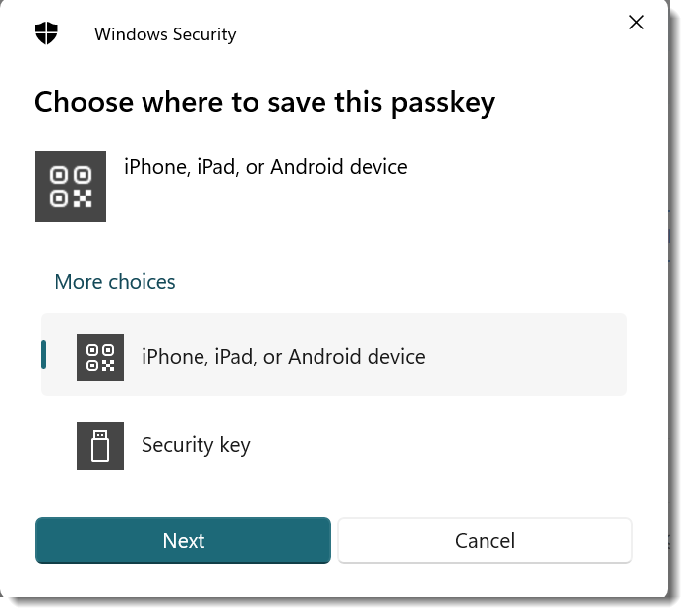Image resolution: width=689 pixels, height=616 pixels.
Task: Click the highlighted 'iPhone, iPad, or Android device' label
Action: 283,356
